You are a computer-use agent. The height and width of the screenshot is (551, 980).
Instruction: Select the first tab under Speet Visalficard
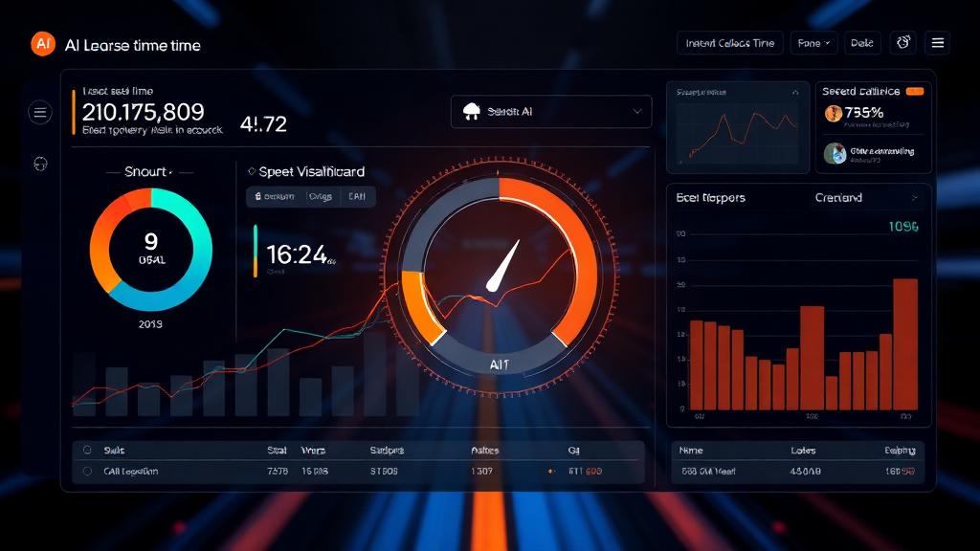pos(275,196)
